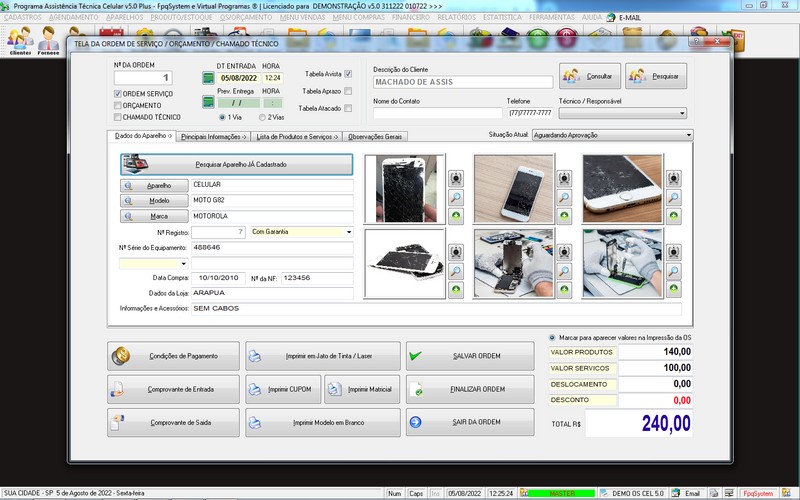This screenshot has width=800, height=500.
Task: Click the magnifier icon beside the first photo
Action: click(x=456, y=197)
